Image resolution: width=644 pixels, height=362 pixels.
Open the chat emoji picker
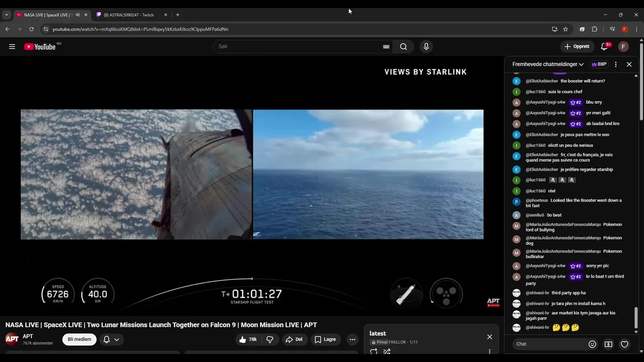pyautogui.click(x=592, y=344)
